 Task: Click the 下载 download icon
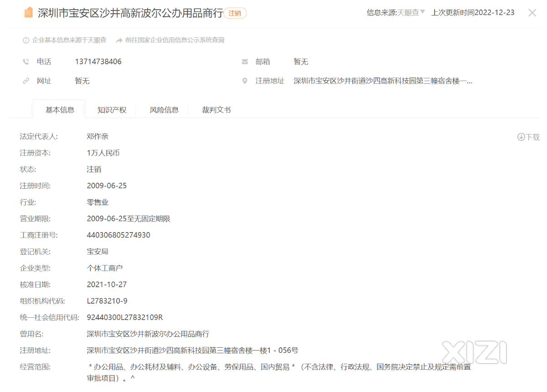point(521,137)
